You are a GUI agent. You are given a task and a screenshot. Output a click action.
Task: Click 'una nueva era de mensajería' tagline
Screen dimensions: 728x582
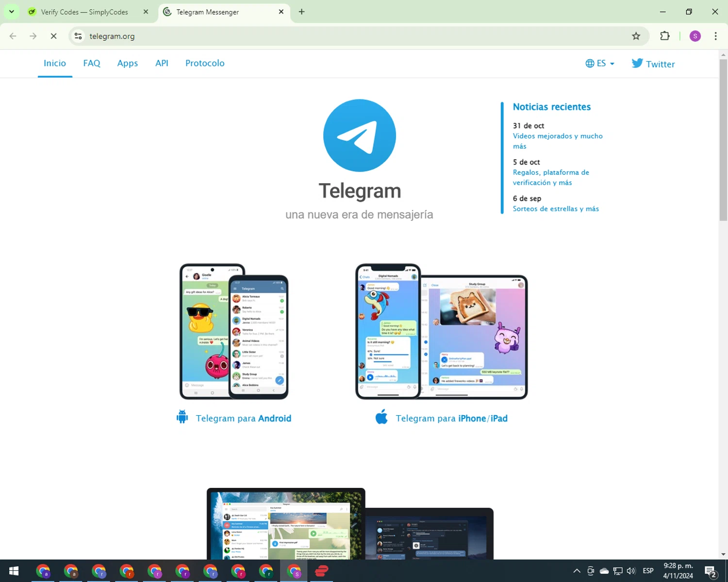point(359,214)
